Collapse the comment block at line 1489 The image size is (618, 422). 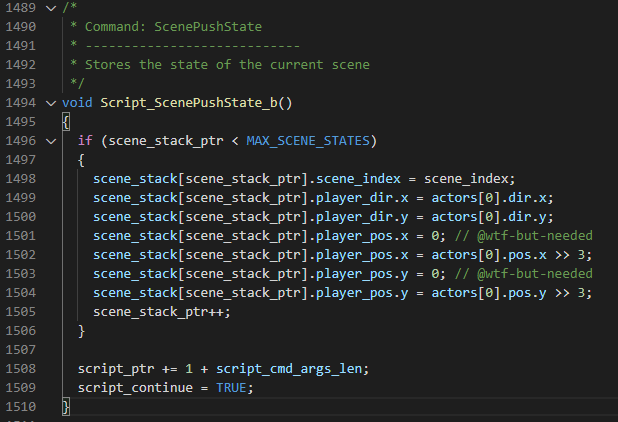(x=51, y=8)
